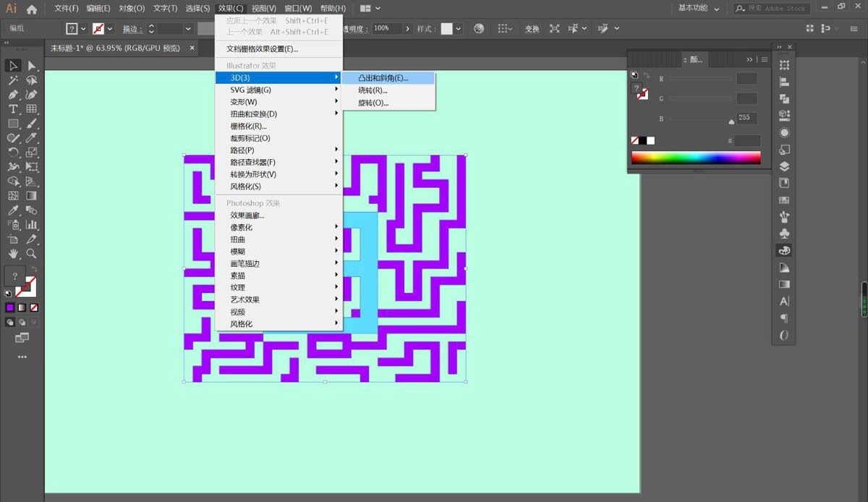The height and width of the screenshot is (502, 868).
Task: Select the Pen tool
Action: [13, 95]
